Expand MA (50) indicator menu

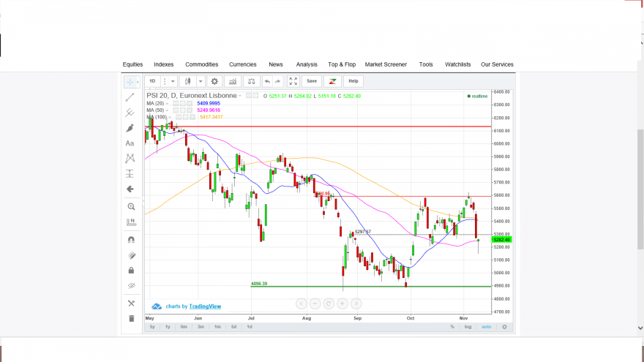tap(167, 110)
